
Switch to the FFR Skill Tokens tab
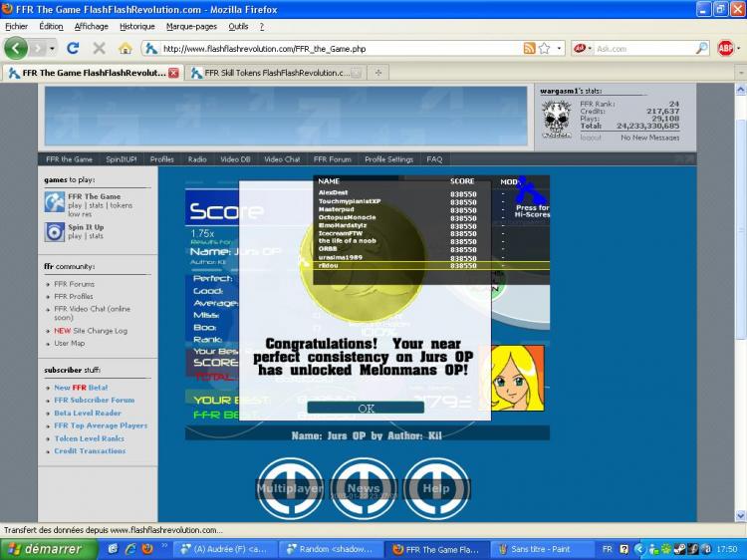point(274,73)
